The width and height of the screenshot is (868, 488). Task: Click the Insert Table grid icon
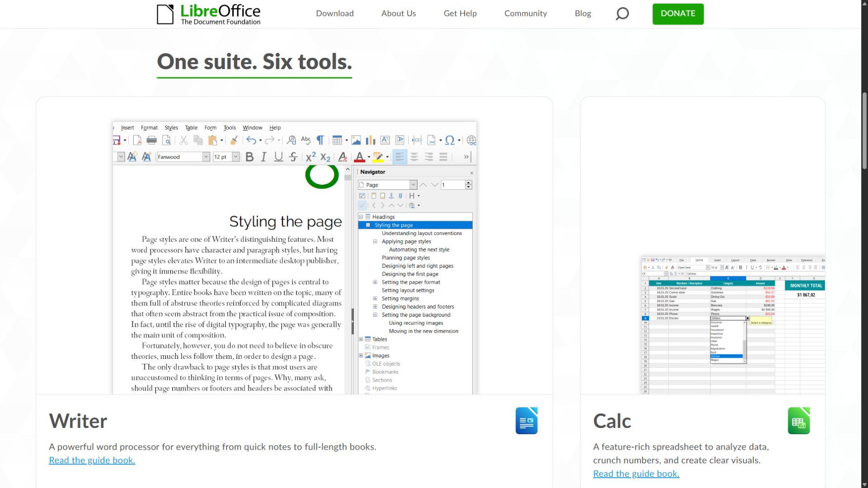coord(337,141)
